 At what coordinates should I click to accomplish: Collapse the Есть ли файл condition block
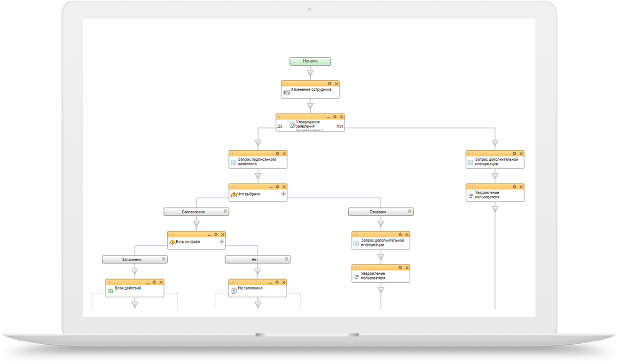pyautogui.click(x=209, y=234)
